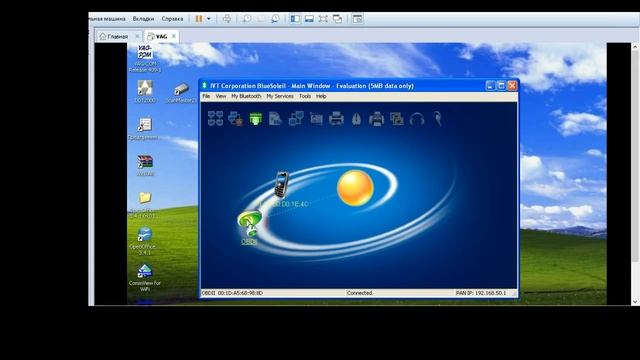
Task: Click the Human Interface Device mouse icon
Action: point(356,119)
